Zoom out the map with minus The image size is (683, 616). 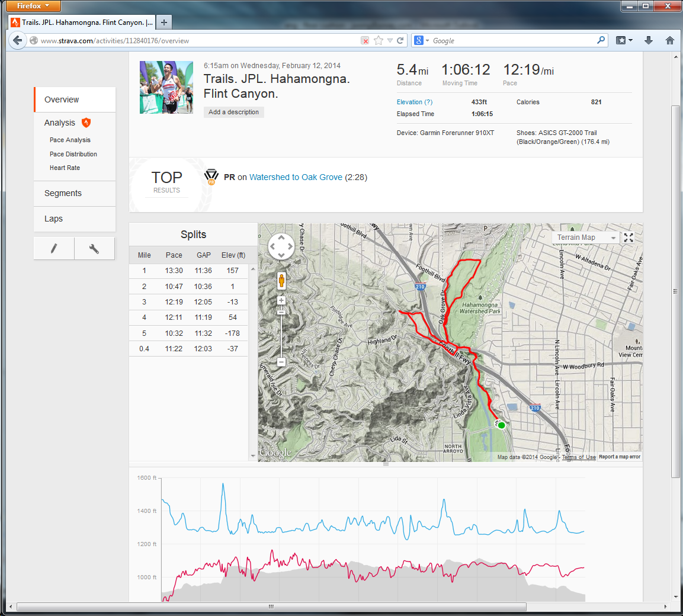(x=281, y=362)
